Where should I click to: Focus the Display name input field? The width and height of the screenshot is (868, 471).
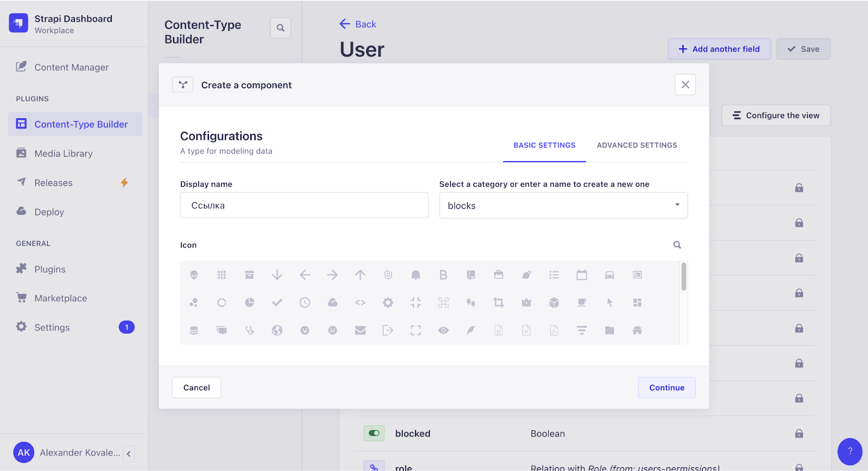click(304, 205)
